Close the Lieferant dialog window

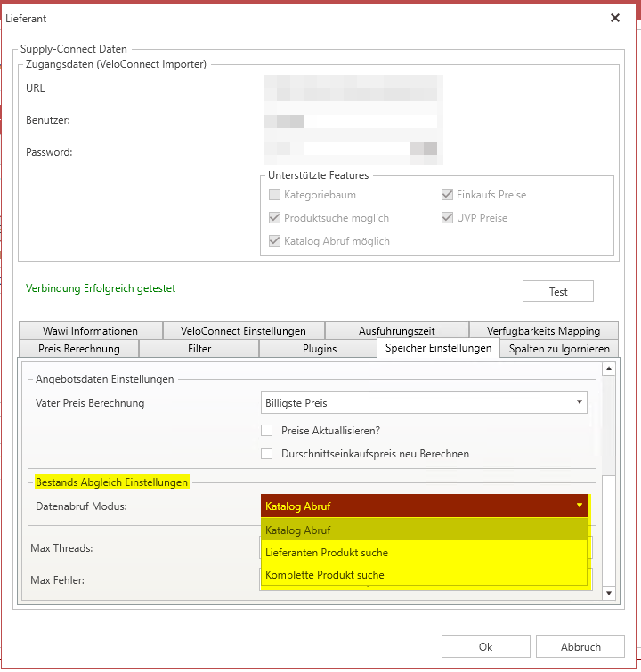pyautogui.click(x=615, y=18)
